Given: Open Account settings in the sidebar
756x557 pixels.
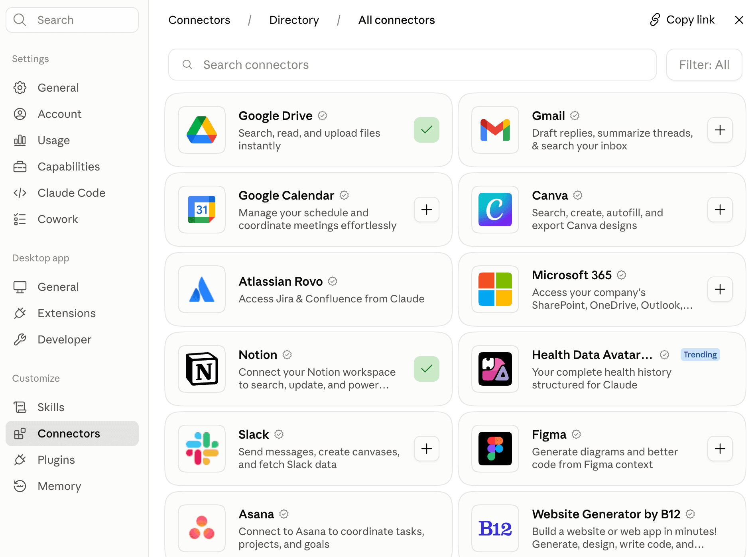Looking at the screenshot, I should click(x=72, y=114).
